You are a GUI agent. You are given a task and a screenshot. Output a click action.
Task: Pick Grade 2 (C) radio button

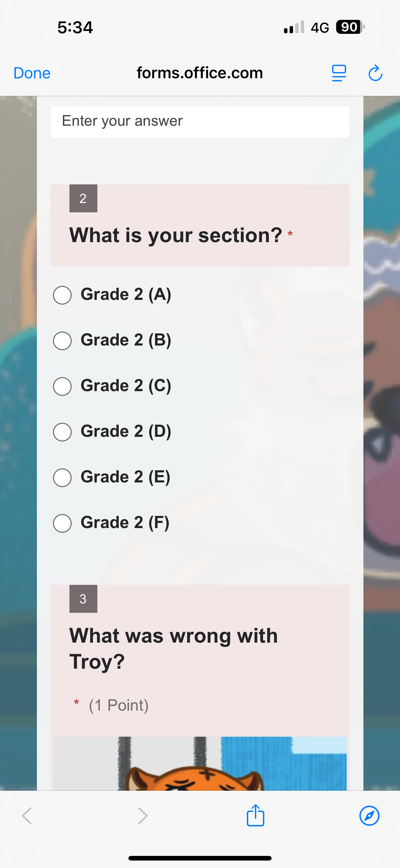coord(62,386)
